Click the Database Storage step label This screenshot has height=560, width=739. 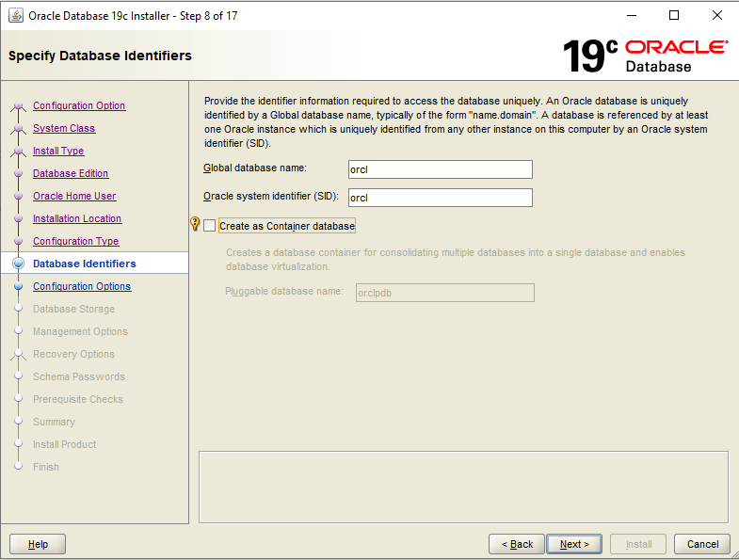(x=74, y=309)
